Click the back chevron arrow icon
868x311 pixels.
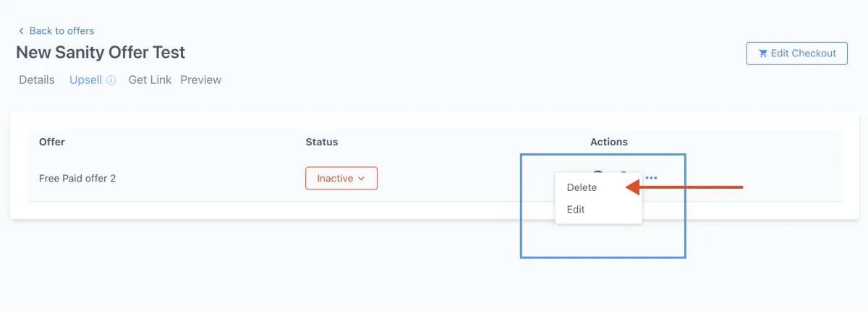22,31
